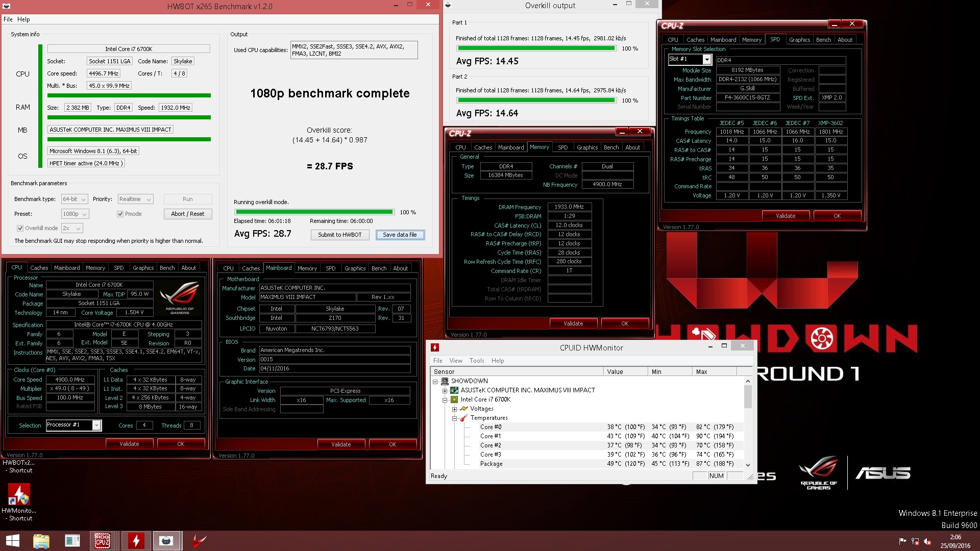The width and height of the screenshot is (980, 551).
Task: Click the Value column header in HWMonitor
Action: point(626,372)
